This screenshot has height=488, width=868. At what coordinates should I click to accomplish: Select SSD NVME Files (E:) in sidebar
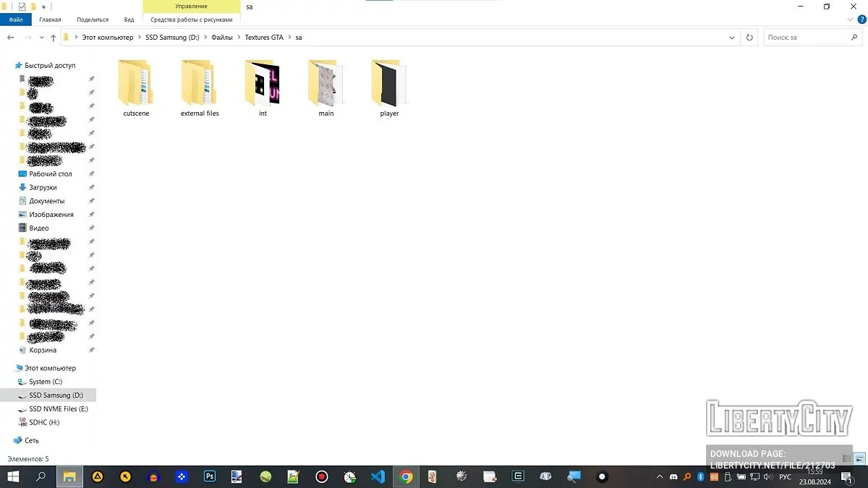point(58,409)
